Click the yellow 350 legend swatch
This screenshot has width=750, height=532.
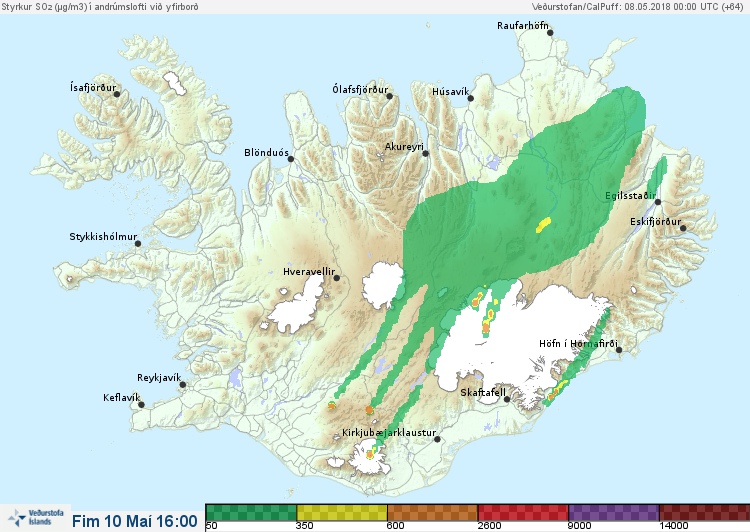point(342,512)
